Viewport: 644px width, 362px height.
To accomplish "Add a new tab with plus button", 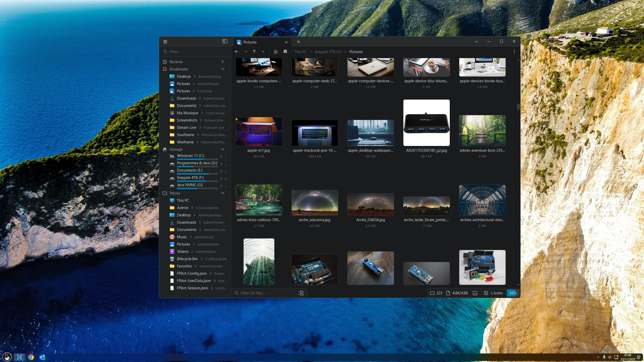I will [298, 42].
